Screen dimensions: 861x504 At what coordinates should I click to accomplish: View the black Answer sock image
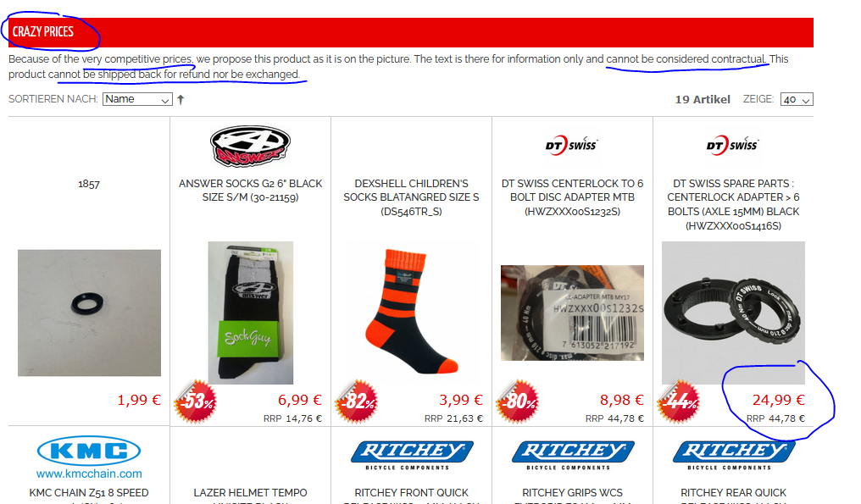click(250, 313)
